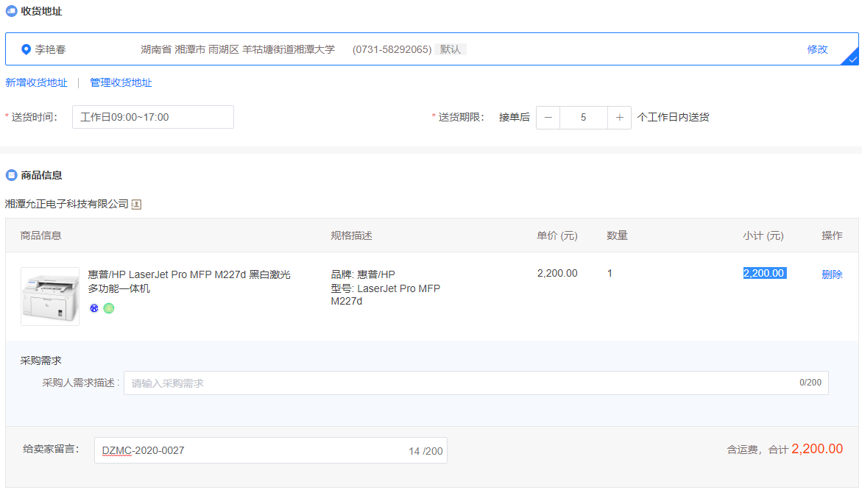Click the 单价 (元) column header

click(x=557, y=235)
